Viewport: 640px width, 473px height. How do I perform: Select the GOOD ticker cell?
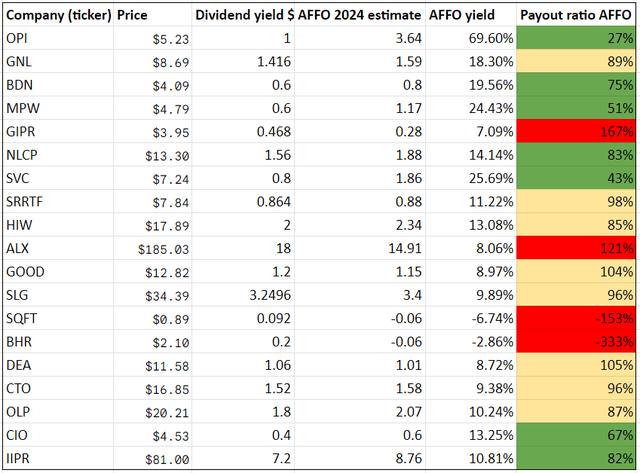(58, 272)
